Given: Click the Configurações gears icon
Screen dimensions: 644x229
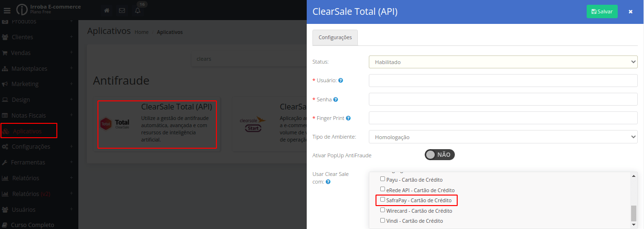Looking at the screenshot, I should tap(5, 146).
